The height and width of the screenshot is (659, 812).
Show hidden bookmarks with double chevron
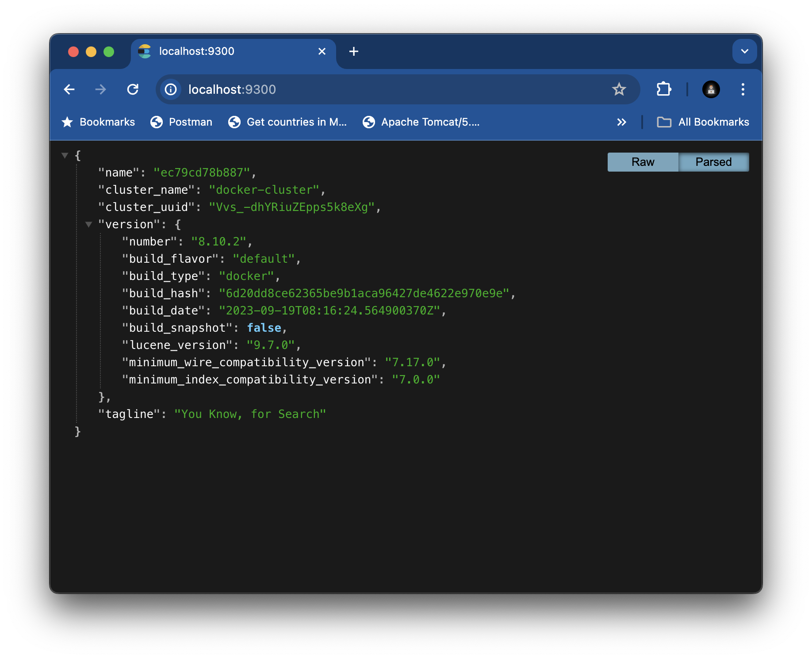pos(621,122)
